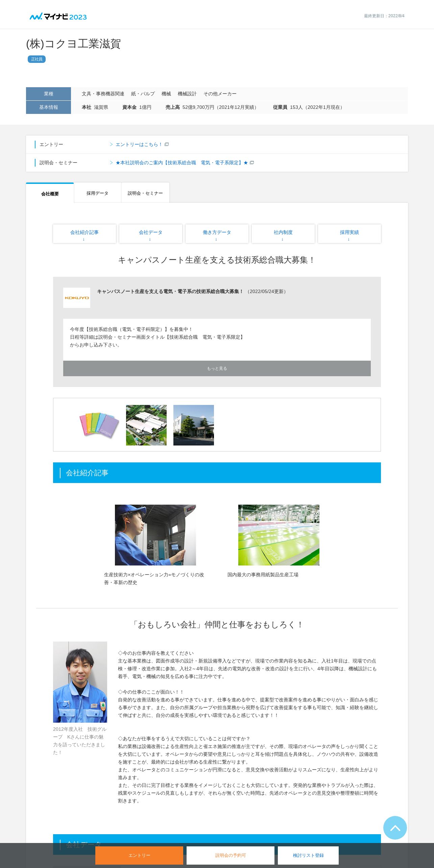Click the company name (株)コクヨ工業滋賀
This screenshot has height=868, width=434.
point(73,44)
